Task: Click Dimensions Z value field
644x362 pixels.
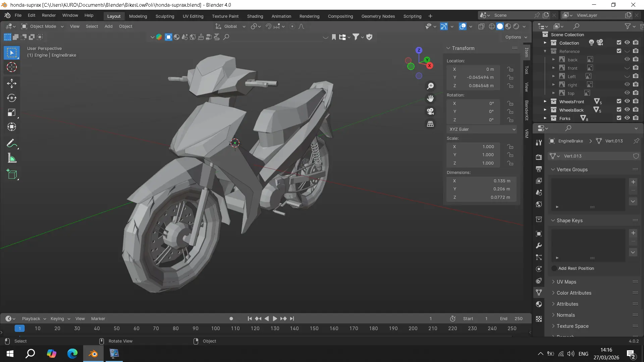Action: click(x=482, y=197)
